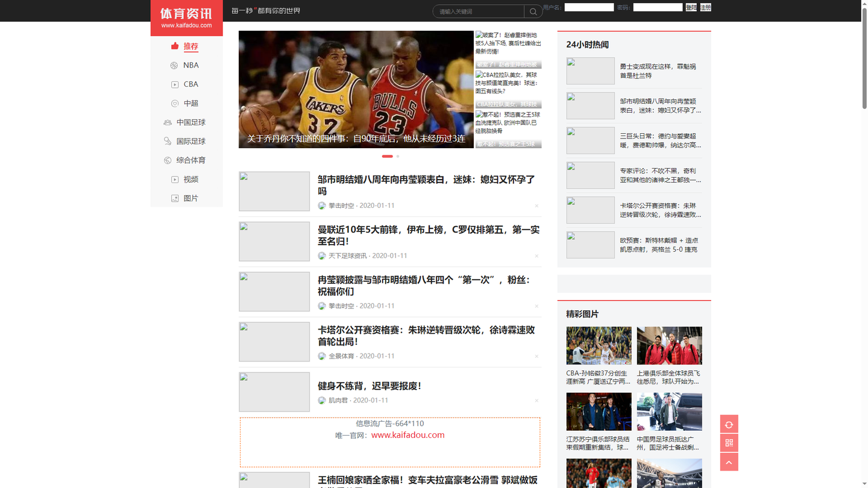Viewport: 868px width, 488px height.
Task: Open side slide 破案了！赵睿重摔倒地
Action: coord(508,49)
